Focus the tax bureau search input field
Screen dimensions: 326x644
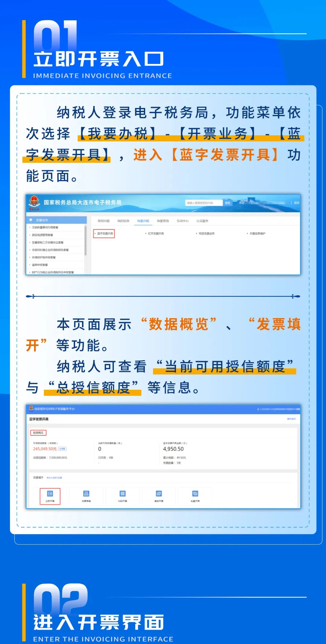point(204,203)
